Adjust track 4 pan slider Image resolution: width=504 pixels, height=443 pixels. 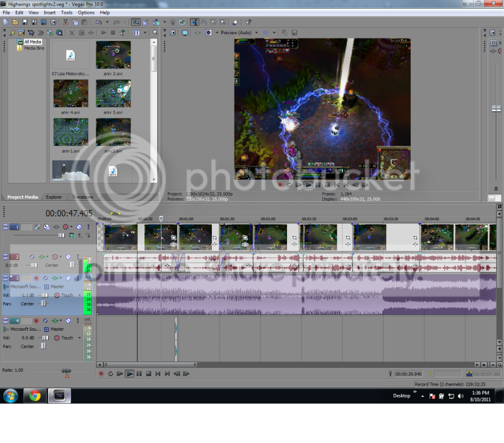(44, 346)
